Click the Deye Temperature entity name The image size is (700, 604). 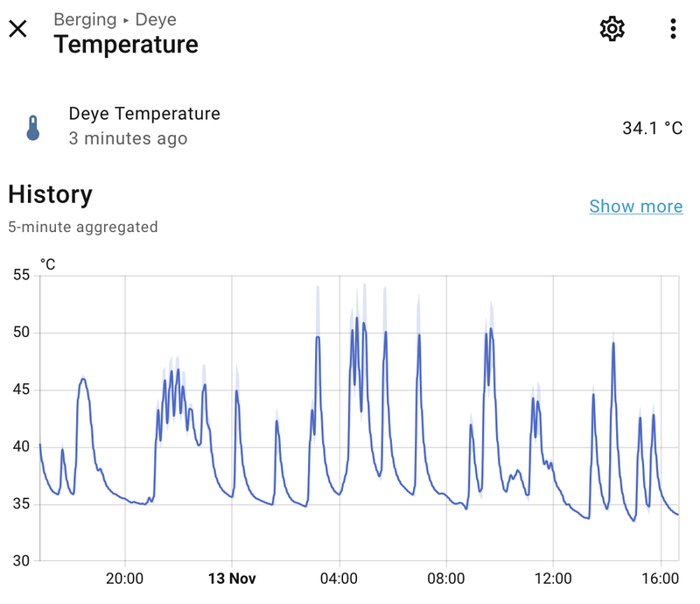point(144,114)
